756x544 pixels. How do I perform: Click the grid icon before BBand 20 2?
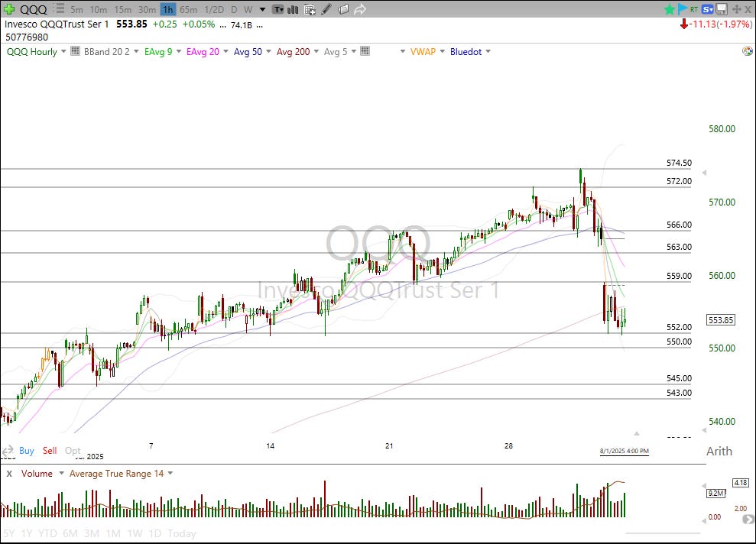(75, 51)
